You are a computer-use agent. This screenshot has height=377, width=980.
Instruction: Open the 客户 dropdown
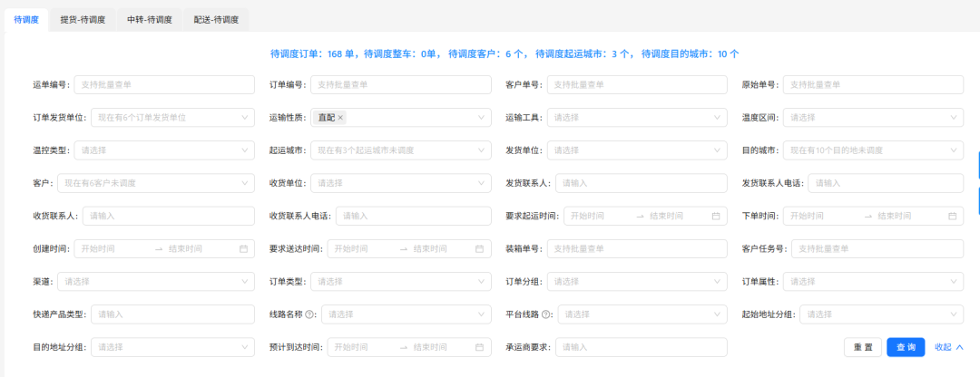pyautogui.click(x=156, y=183)
